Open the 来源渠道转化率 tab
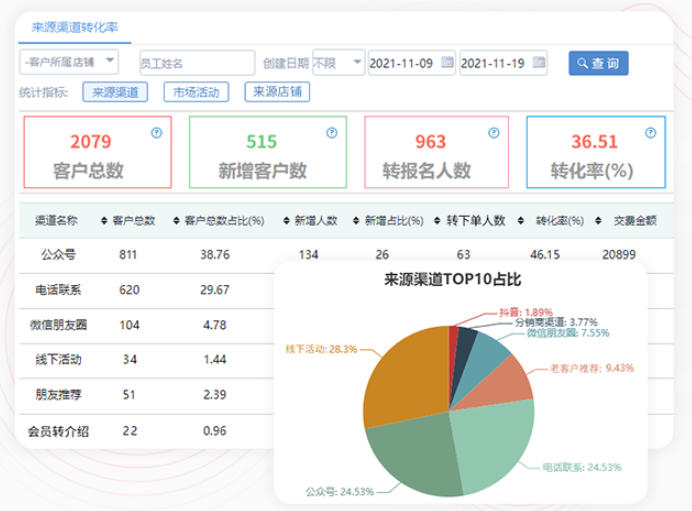The height and width of the screenshot is (511, 692). (75, 27)
